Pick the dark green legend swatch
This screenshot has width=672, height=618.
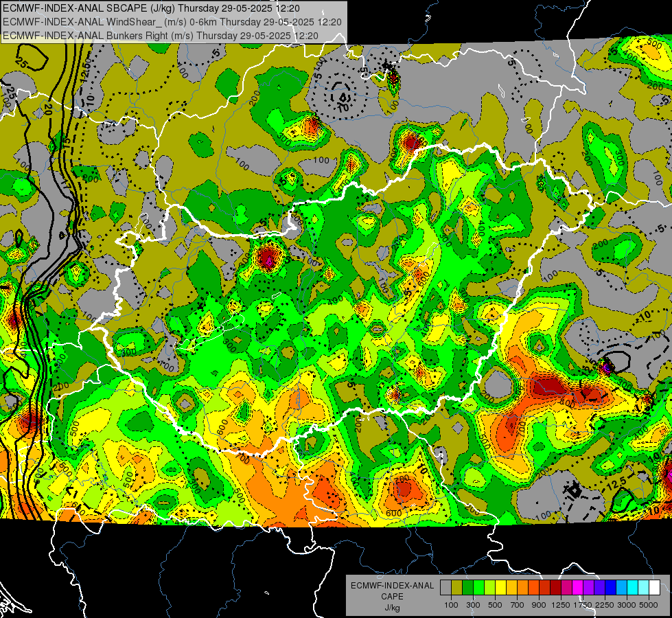[467, 588]
